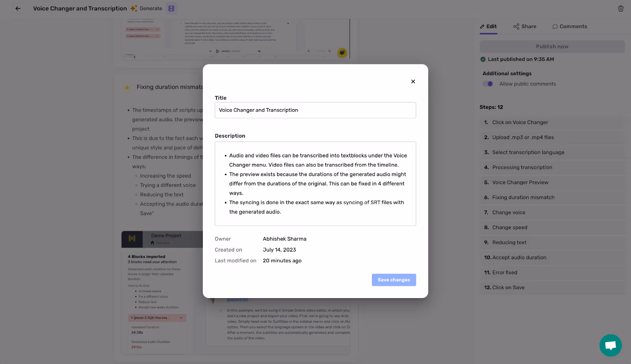The width and height of the screenshot is (631, 364).
Task: Select step 3 Select transcription language
Action: click(x=552, y=152)
